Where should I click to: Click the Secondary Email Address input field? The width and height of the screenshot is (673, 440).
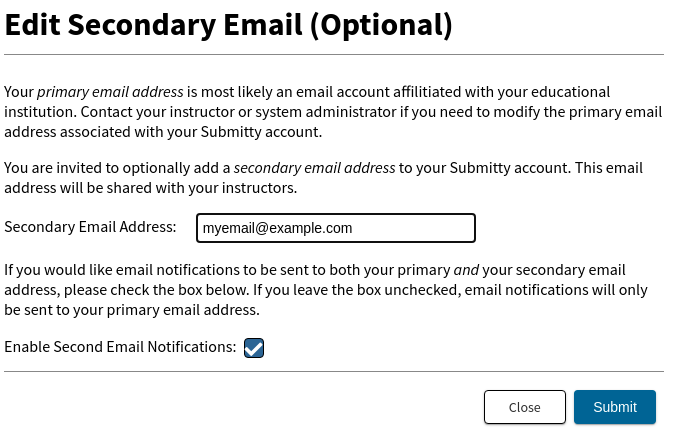click(x=336, y=228)
